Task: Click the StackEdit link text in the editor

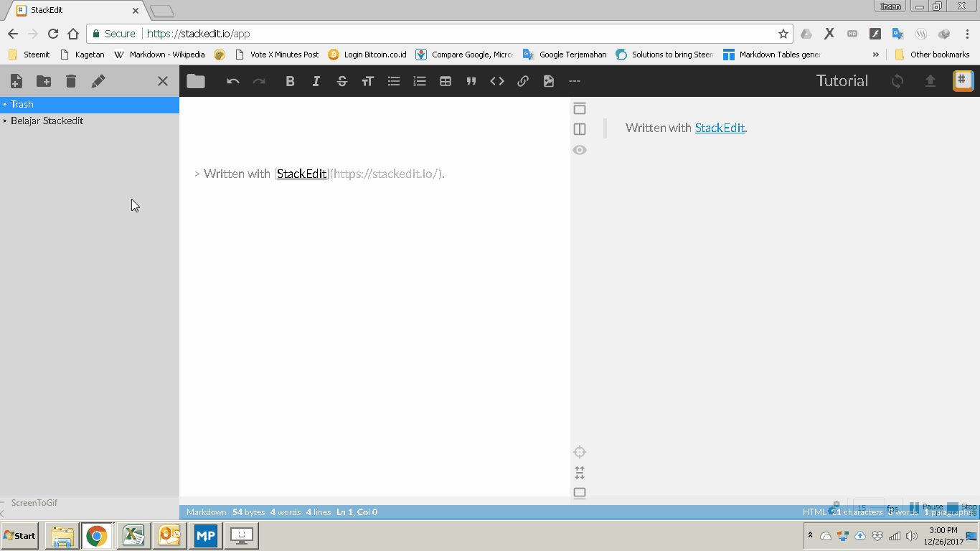Action: pyautogui.click(x=302, y=174)
